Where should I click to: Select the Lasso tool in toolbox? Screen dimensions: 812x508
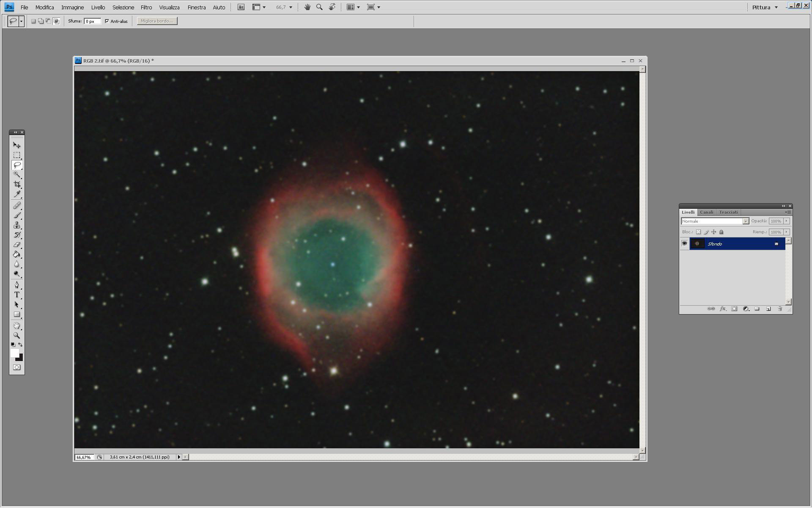click(17, 165)
